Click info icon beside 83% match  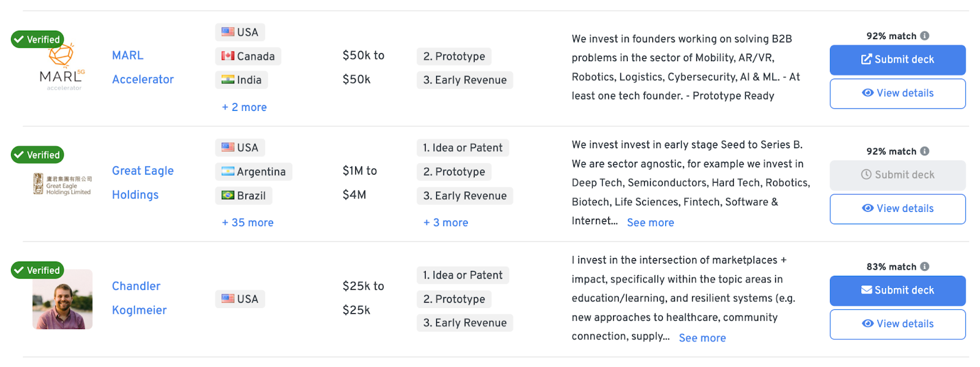[924, 267]
